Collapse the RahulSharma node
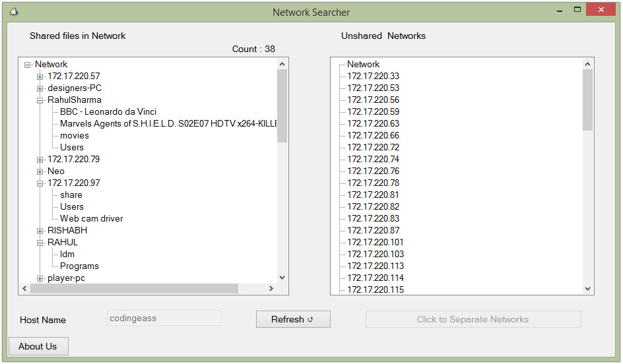This screenshot has width=623, height=364. tap(40, 100)
